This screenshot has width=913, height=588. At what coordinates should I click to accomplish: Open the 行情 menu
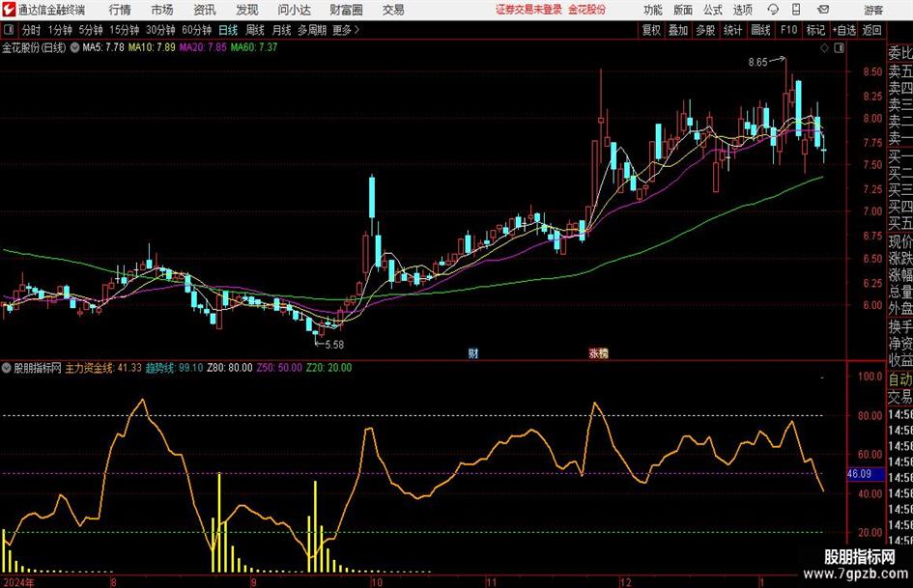pyautogui.click(x=120, y=10)
